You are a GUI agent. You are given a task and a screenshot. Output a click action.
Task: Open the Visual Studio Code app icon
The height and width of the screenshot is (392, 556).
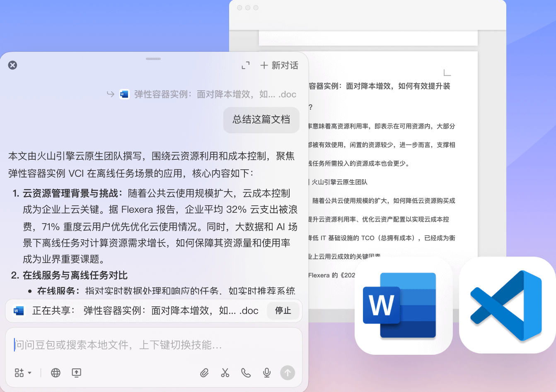coord(508,305)
